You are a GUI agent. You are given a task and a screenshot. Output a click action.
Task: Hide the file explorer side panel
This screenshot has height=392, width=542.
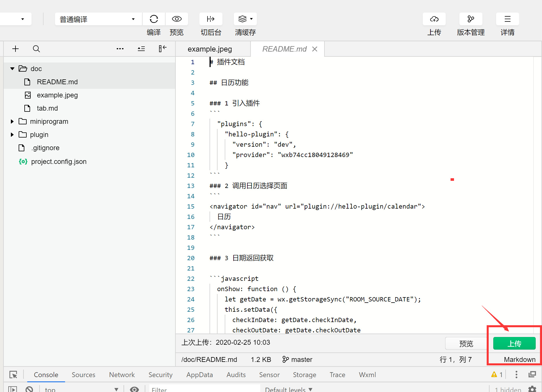163,48
